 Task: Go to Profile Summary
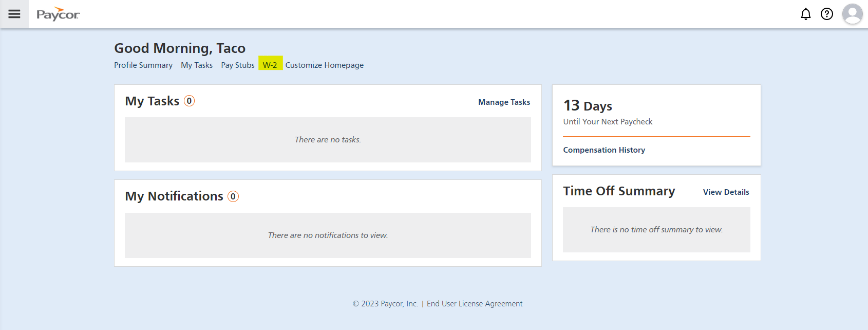143,65
